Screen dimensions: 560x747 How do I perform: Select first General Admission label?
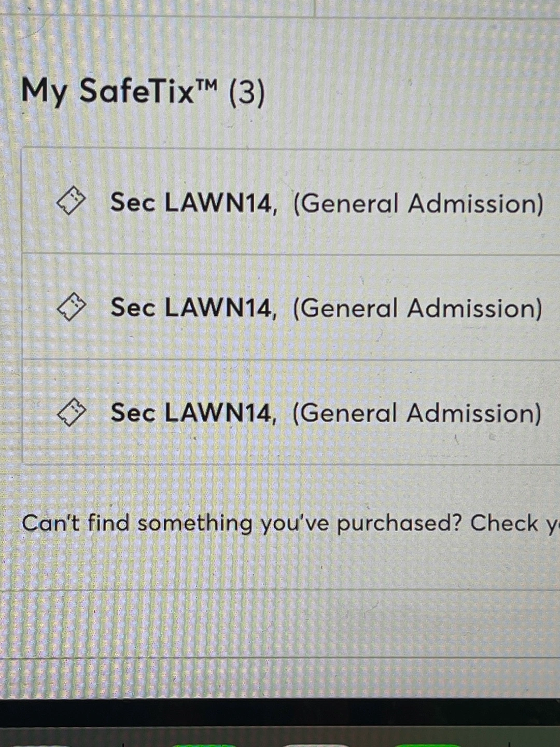[x=418, y=203]
